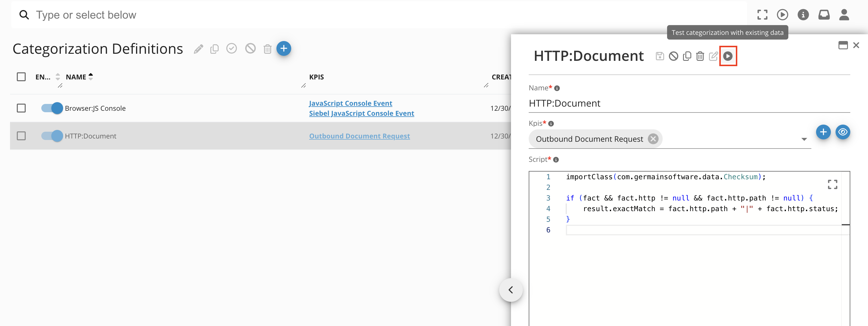Click the Name field containing HTTP:Document
Screen dimensions: 868x326
point(689,103)
